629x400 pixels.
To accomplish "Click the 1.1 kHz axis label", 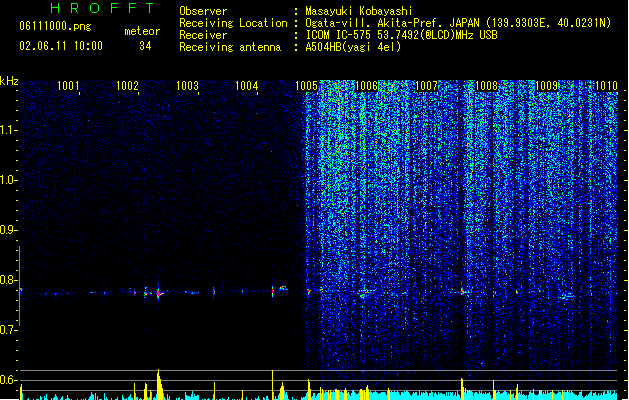I will click(x=8, y=130).
